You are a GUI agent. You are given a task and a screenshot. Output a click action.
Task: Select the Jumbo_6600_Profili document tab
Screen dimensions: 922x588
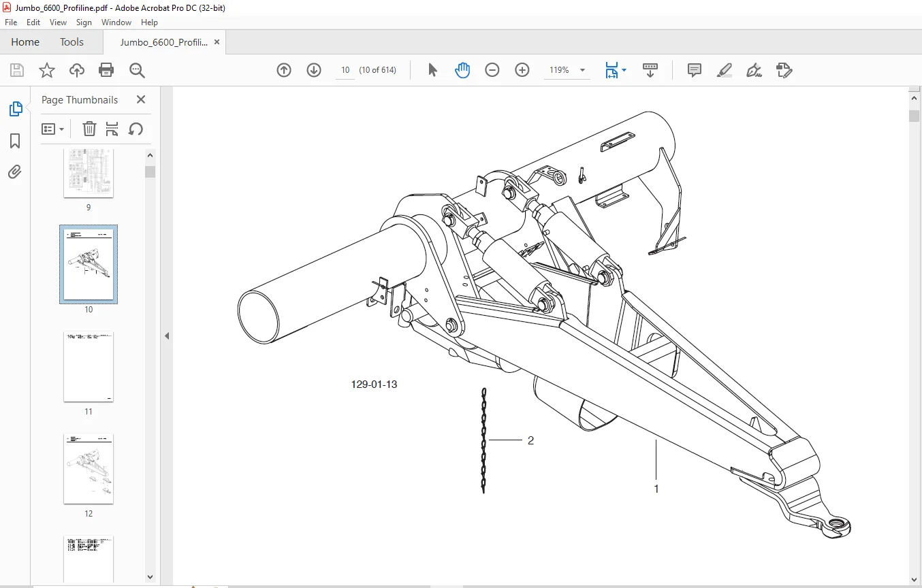pos(163,42)
